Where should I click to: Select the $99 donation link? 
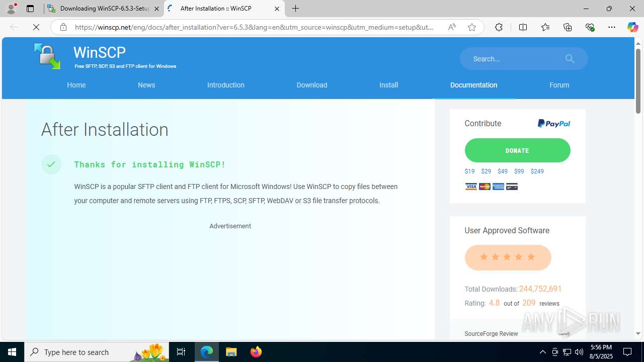tap(519, 171)
